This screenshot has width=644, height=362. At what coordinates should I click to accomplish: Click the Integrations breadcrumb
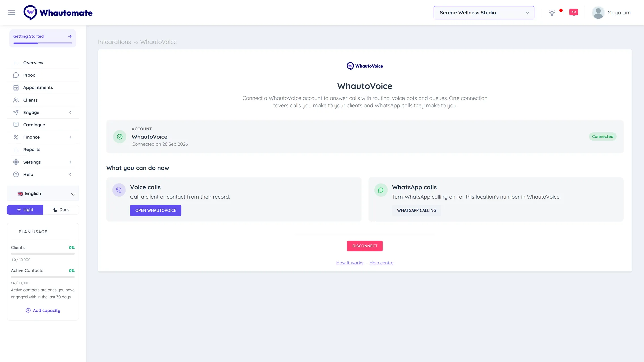(x=114, y=42)
